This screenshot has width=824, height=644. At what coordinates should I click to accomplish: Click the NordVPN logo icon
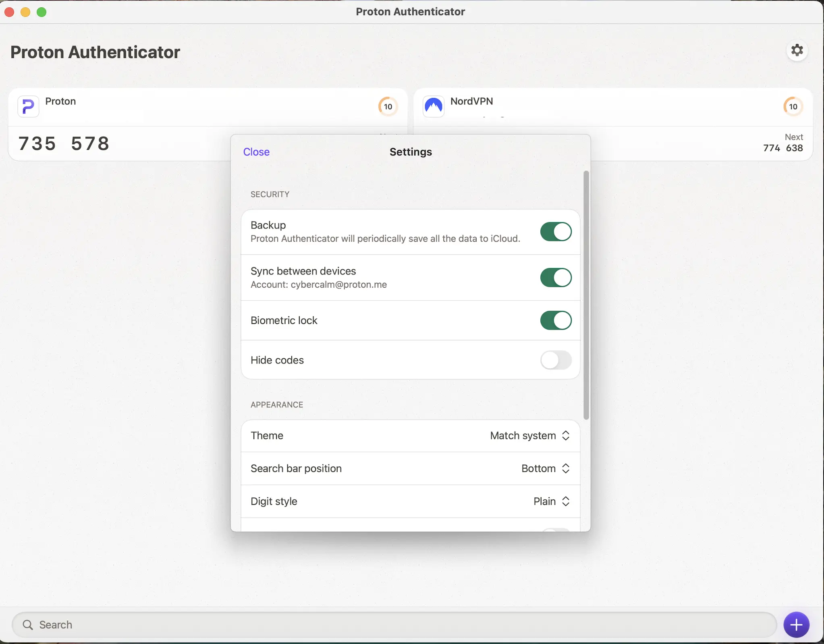pos(434,106)
